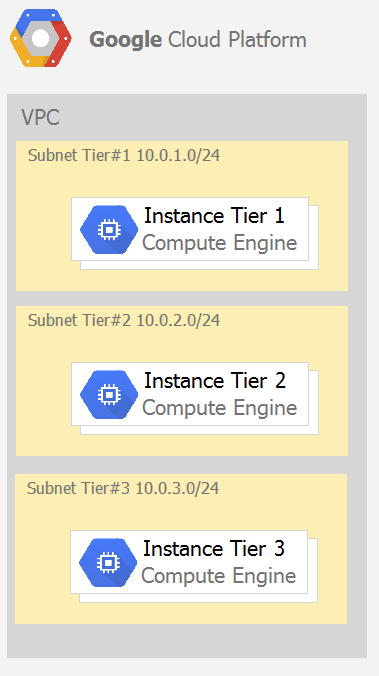Select the Instance Tier 3 card title
Viewport: 379px width, 676px height.
(x=214, y=548)
